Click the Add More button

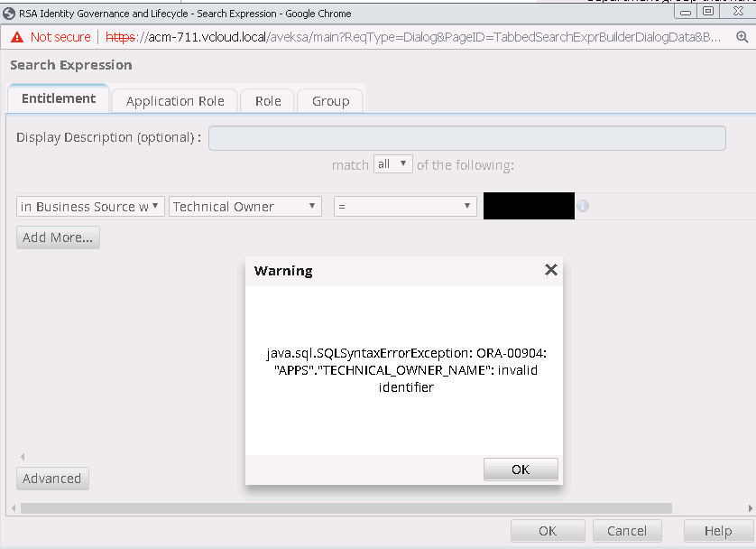(57, 237)
